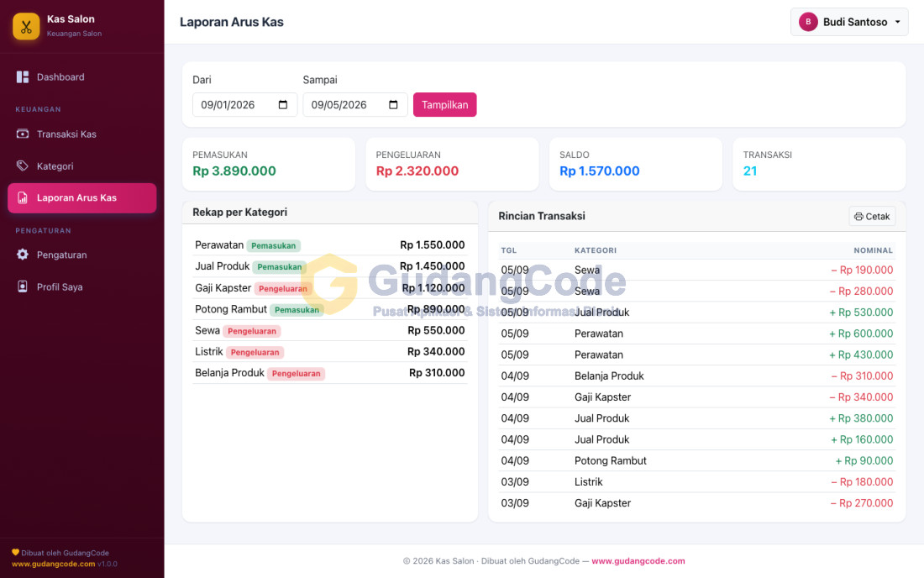Click the Transaksi count 21

coord(749,171)
